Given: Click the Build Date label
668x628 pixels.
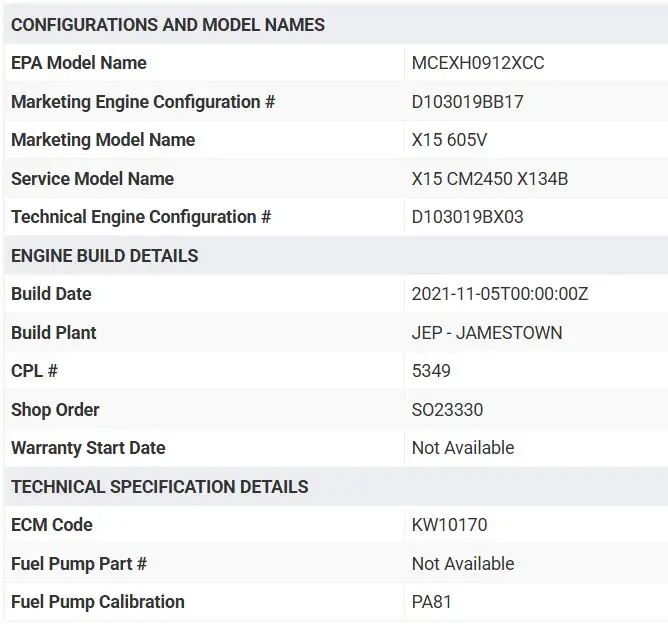Looking at the screenshot, I should click(x=51, y=294).
